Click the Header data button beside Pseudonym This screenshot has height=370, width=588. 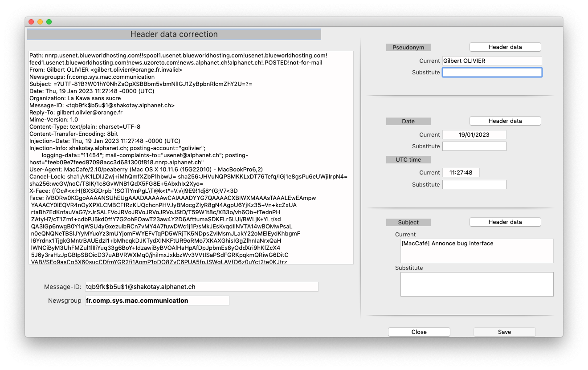click(505, 47)
